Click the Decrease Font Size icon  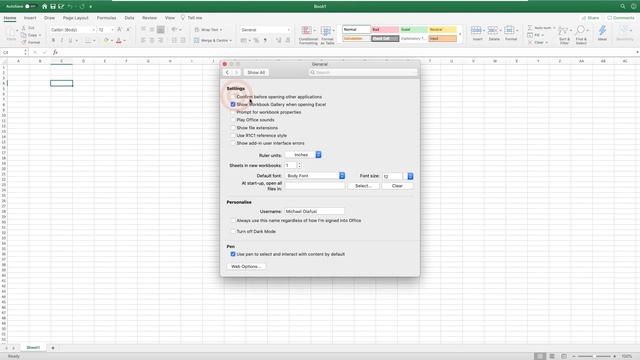[128, 30]
